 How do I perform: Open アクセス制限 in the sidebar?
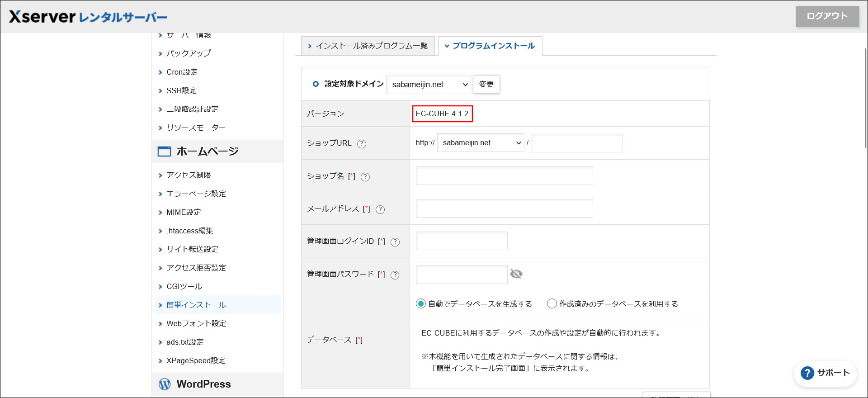pyautogui.click(x=189, y=175)
